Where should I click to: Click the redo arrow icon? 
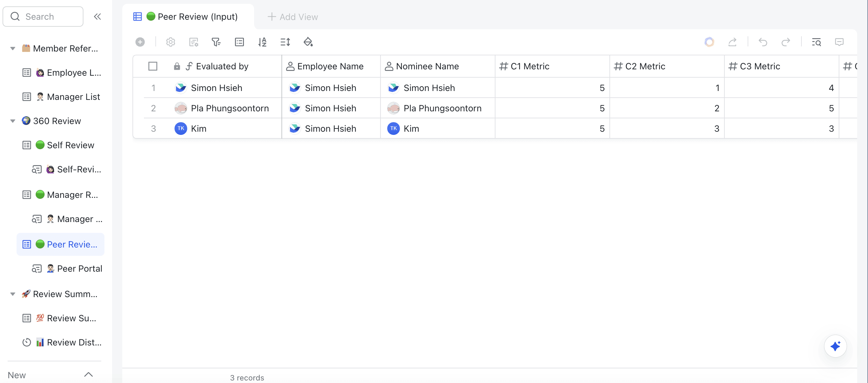pos(786,42)
